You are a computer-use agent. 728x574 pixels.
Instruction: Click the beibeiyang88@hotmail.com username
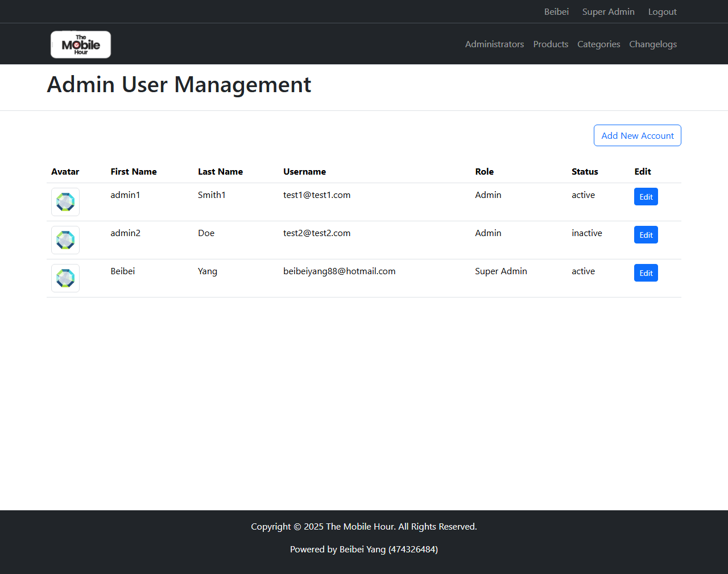tap(339, 271)
